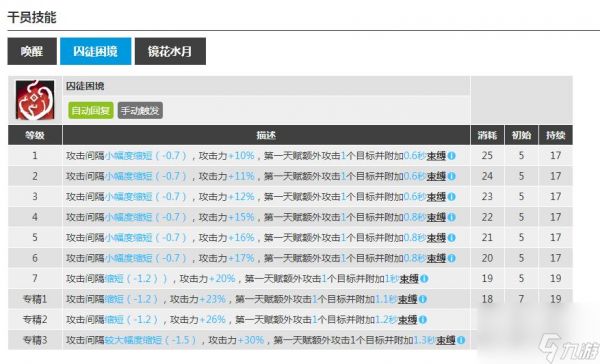This screenshot has height=364, width=600.
Task: Click the +26% attack value
Action: [x=213, y=320]
